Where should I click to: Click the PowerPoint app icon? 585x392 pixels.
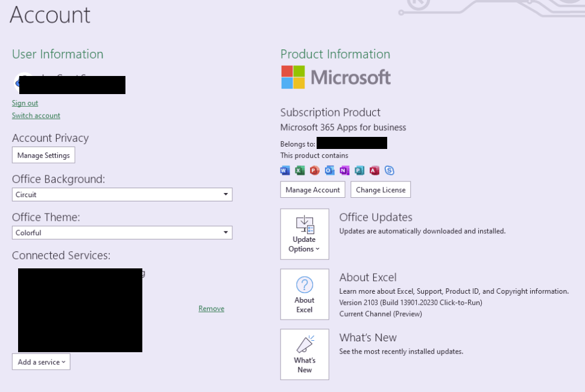pos(315,171)
